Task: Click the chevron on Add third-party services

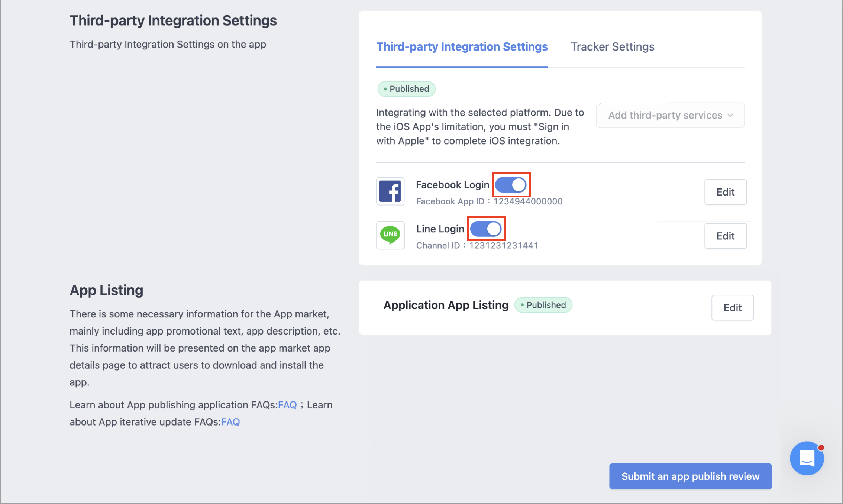Action: tap(730, 115)
